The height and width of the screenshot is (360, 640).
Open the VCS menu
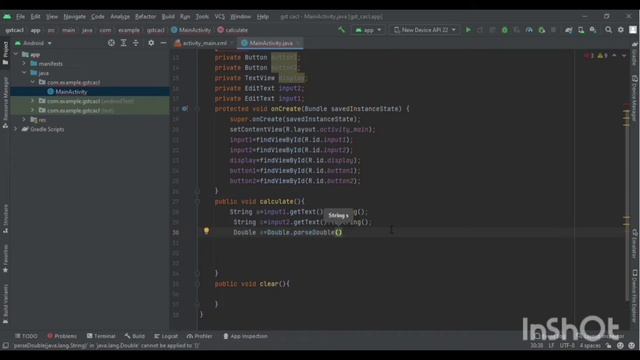coord(220,17)
